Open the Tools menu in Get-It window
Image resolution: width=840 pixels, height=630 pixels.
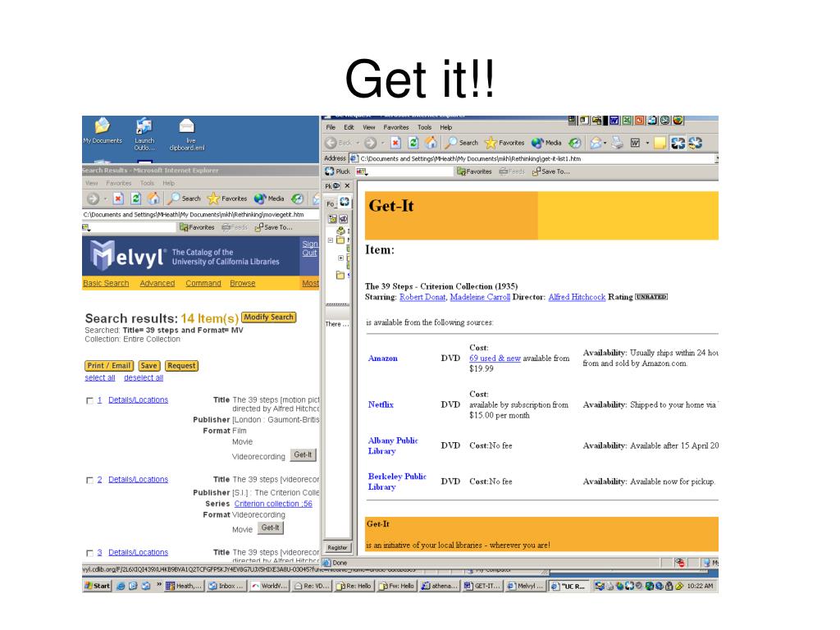point(424,127)
